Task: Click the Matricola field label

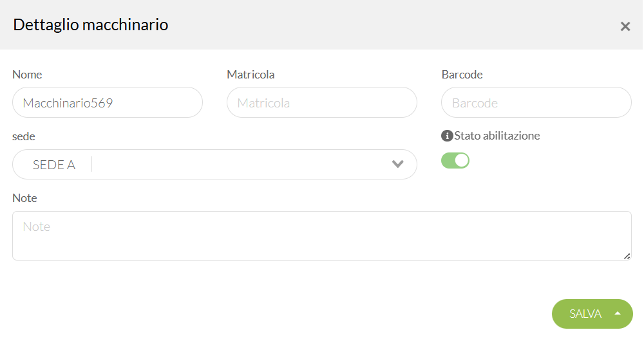Action: (251, 74)
